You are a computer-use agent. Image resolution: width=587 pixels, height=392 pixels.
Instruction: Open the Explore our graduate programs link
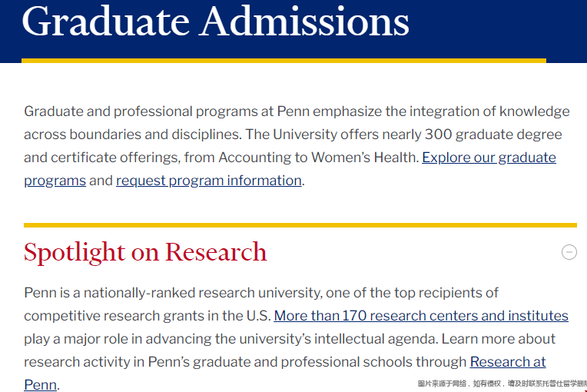coord(489,158)
